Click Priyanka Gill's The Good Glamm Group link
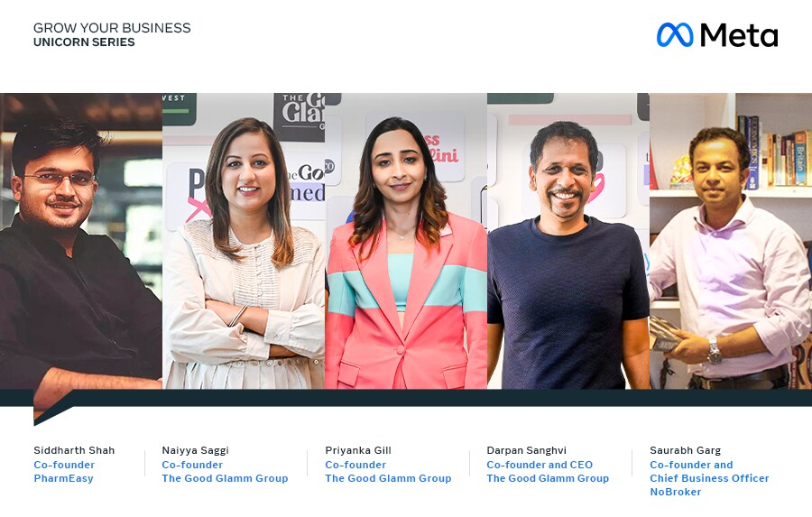 [x=388, y=478]
